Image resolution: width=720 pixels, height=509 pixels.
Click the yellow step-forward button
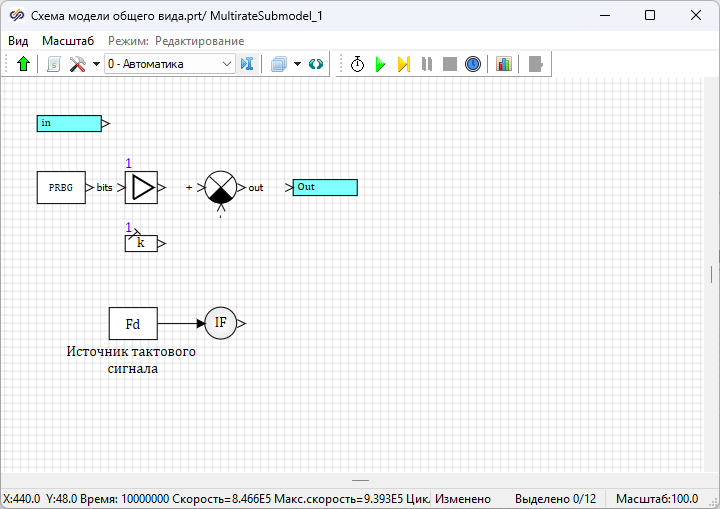403,64
